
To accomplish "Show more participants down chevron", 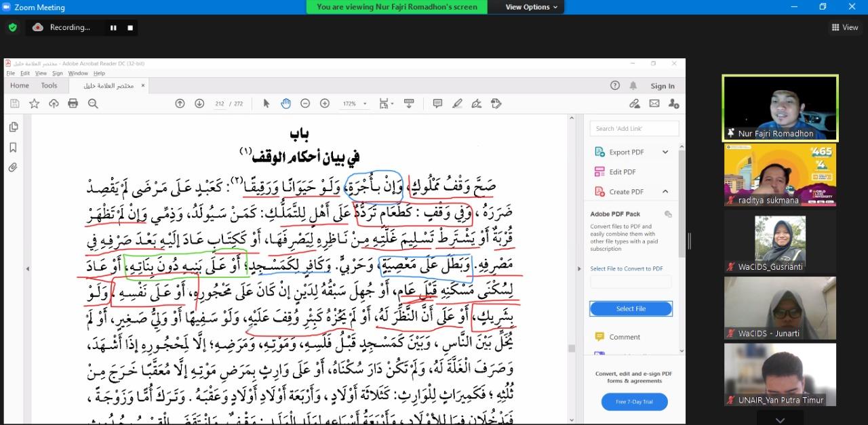I will click(780, 420).
